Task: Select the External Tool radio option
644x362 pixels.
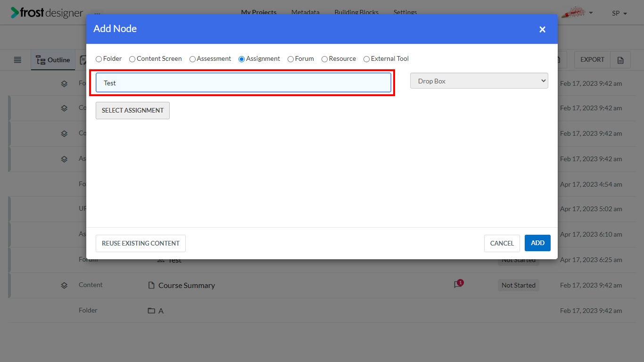Action: (x=366, y=59)
